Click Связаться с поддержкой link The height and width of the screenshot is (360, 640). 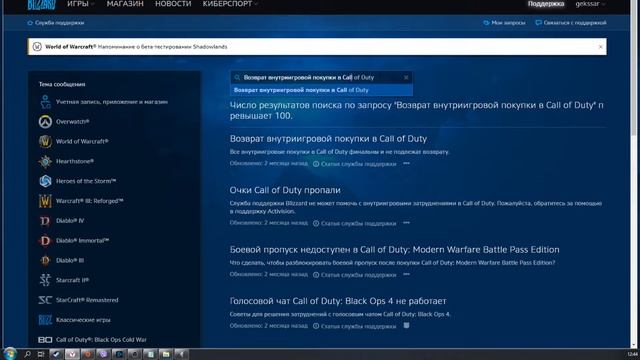click(x=571, y=23)
